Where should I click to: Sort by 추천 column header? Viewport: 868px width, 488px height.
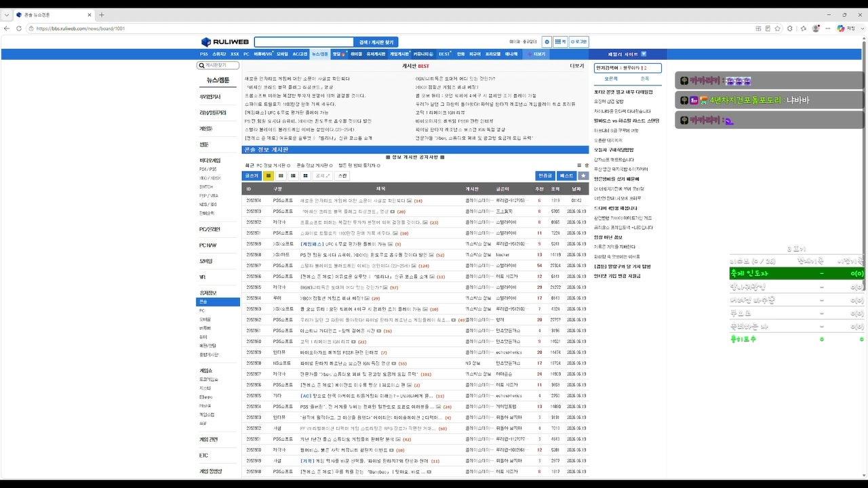[x=540, y=189]
